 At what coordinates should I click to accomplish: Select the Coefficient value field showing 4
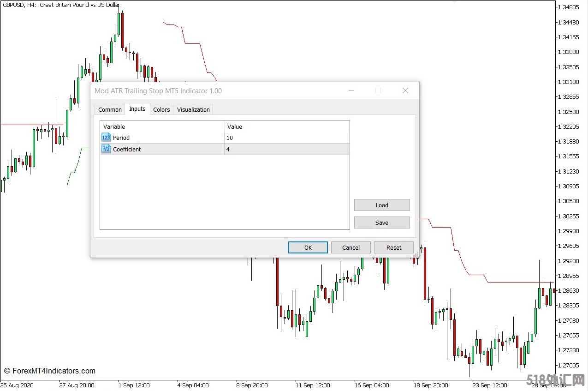[286, 149]
